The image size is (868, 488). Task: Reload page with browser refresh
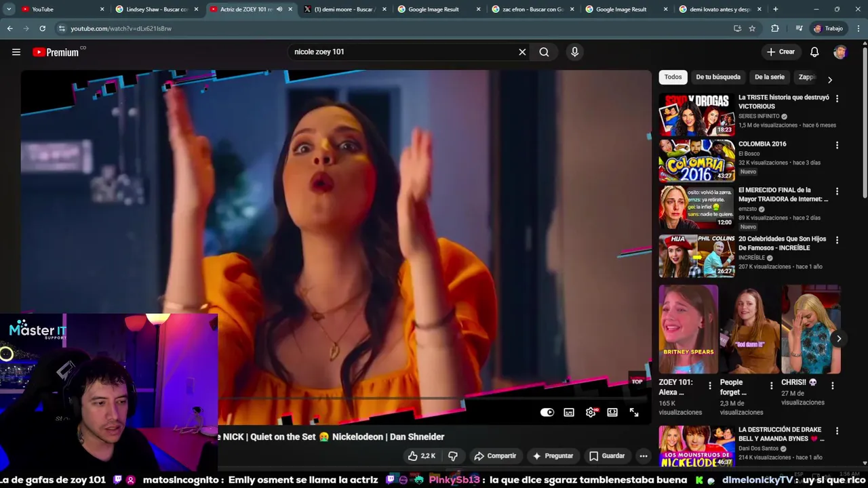click(42, 28)
